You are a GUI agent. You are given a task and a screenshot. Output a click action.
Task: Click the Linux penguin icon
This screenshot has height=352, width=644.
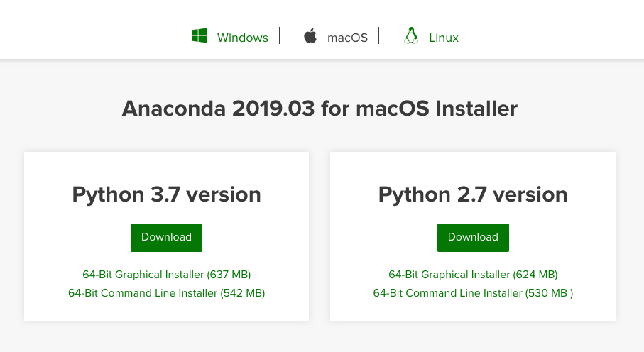coord(410,36)
